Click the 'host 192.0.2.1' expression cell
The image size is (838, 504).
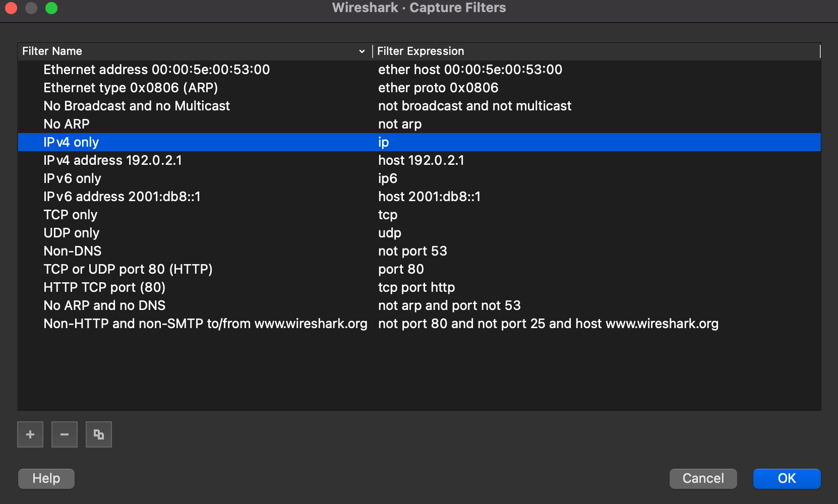coord(421,160)
